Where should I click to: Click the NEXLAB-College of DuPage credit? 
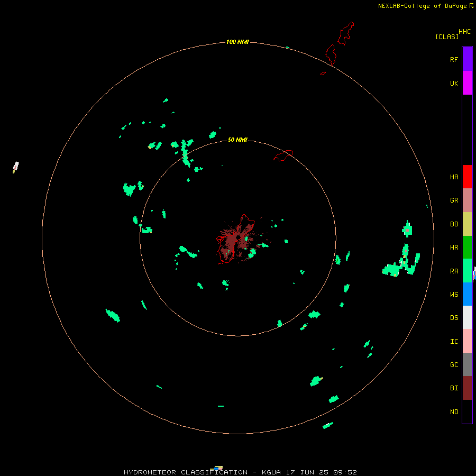point(422,6)
